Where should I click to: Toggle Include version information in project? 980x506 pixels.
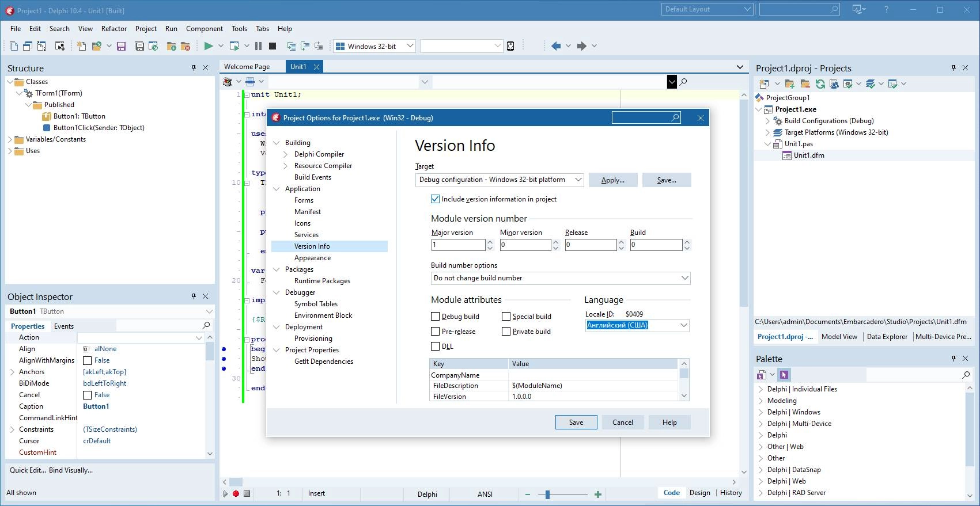click(436, 199)
